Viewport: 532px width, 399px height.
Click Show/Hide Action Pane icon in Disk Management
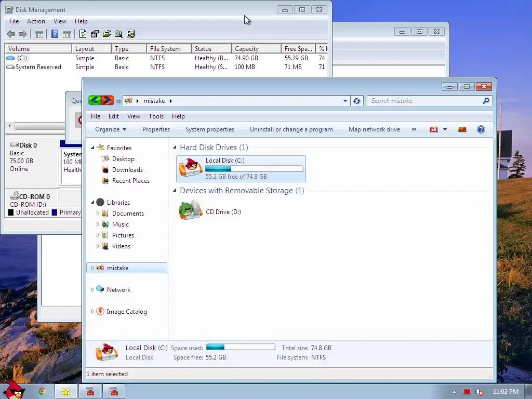point(67,34)
